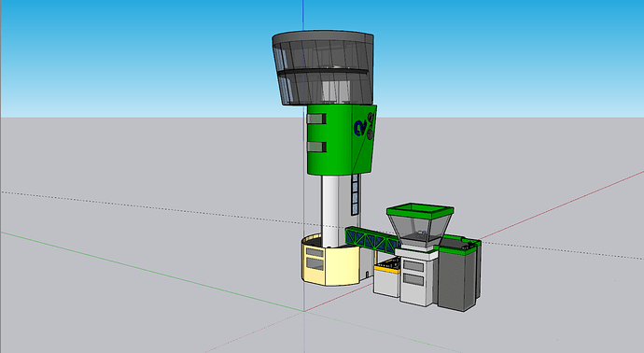
Task: Select the upper window on green tower section
Action: coord(316,119)
